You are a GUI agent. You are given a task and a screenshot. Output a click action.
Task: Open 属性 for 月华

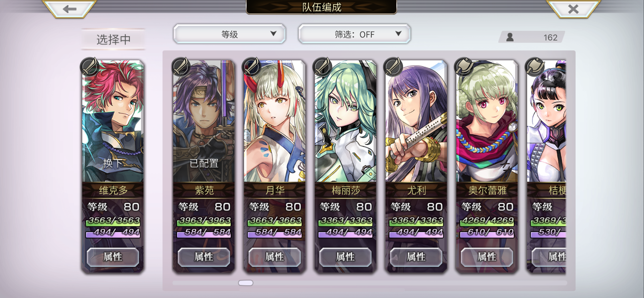point(274,257)
